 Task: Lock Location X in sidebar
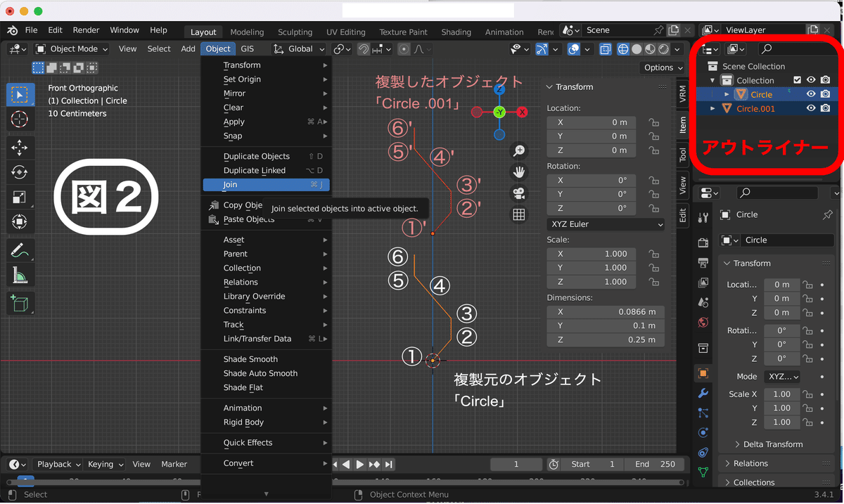coord(654,122)
